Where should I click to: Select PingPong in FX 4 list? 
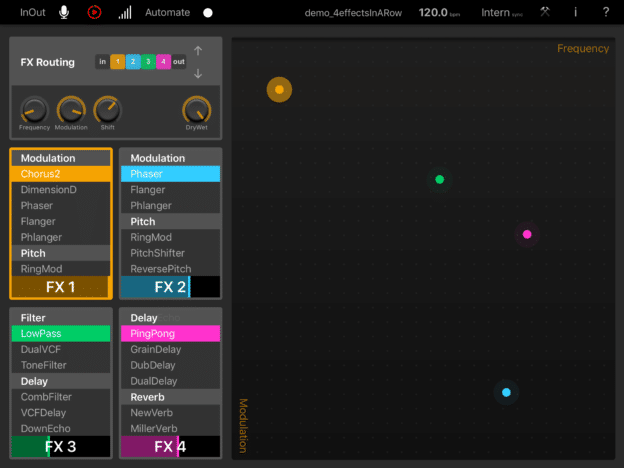pyautogui.click(x=170, y=333)
